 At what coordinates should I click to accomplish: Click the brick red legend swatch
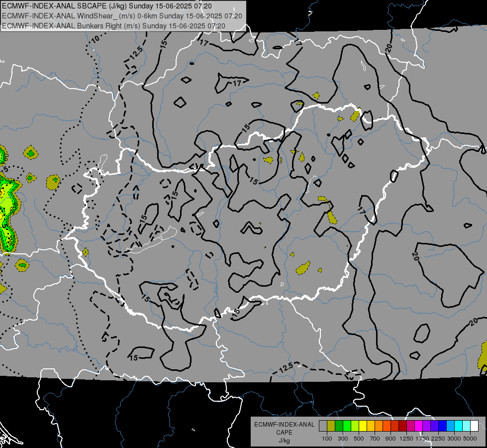pyautogui.click(x=395, y=426)
